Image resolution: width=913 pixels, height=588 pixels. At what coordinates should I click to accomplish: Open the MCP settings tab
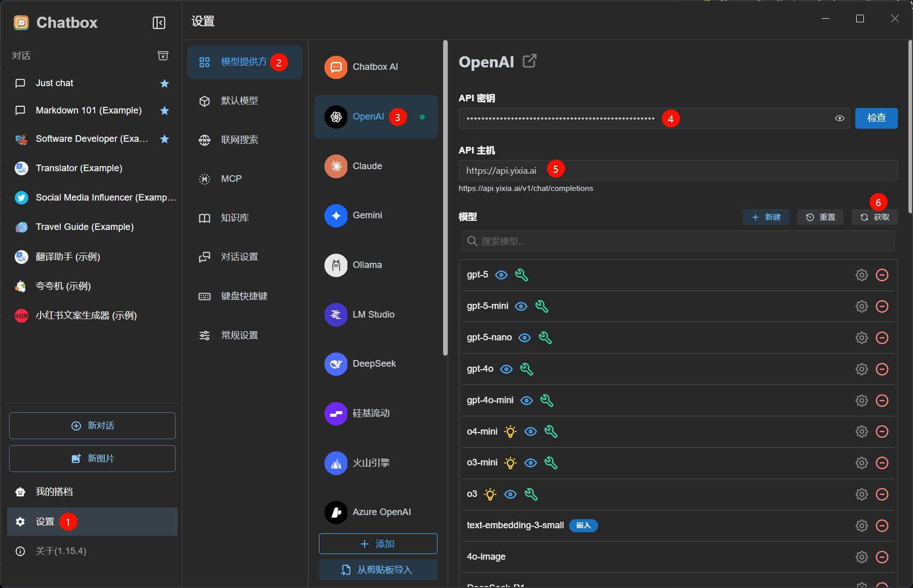tap(245, 179)
